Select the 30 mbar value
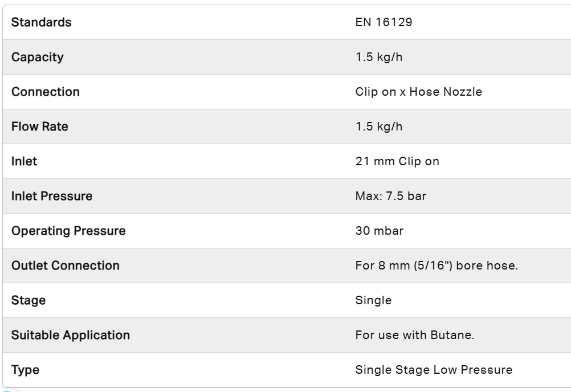Image resolution: width=571 pixels, height=392 pixels. pos(380,231)
